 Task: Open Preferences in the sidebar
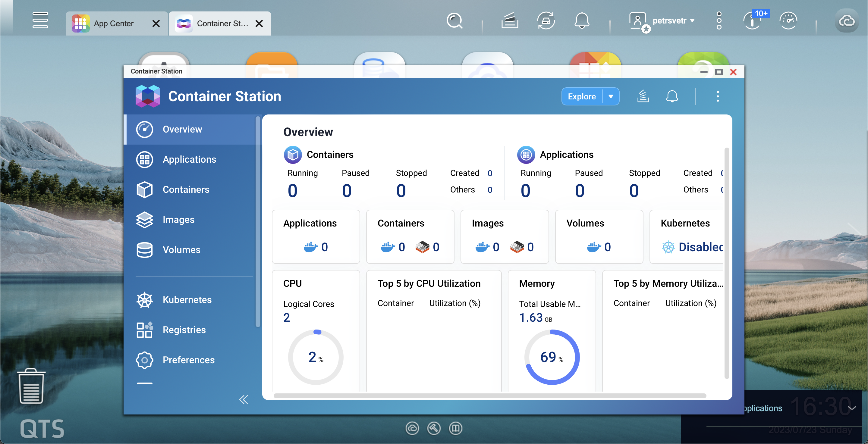pyautogui.click(x=188, y=359)
